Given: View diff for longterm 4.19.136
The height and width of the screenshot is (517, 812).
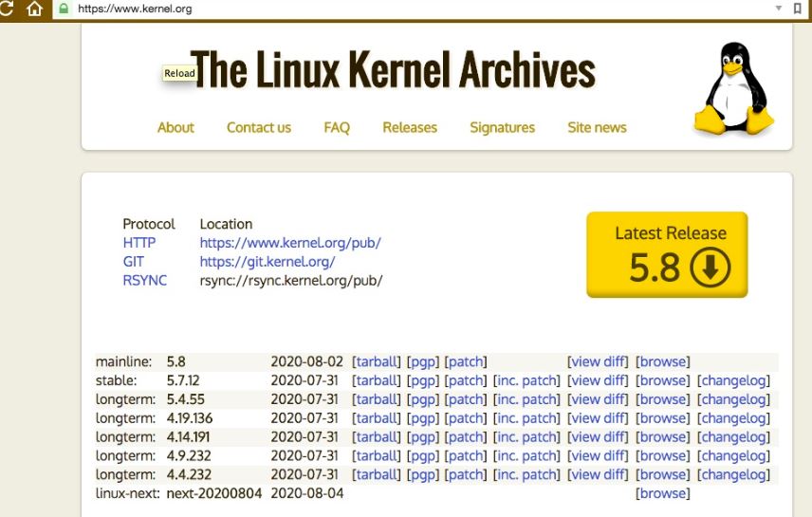Looking at the screenshot, I should pyautogui.click(x=599, y=418).
